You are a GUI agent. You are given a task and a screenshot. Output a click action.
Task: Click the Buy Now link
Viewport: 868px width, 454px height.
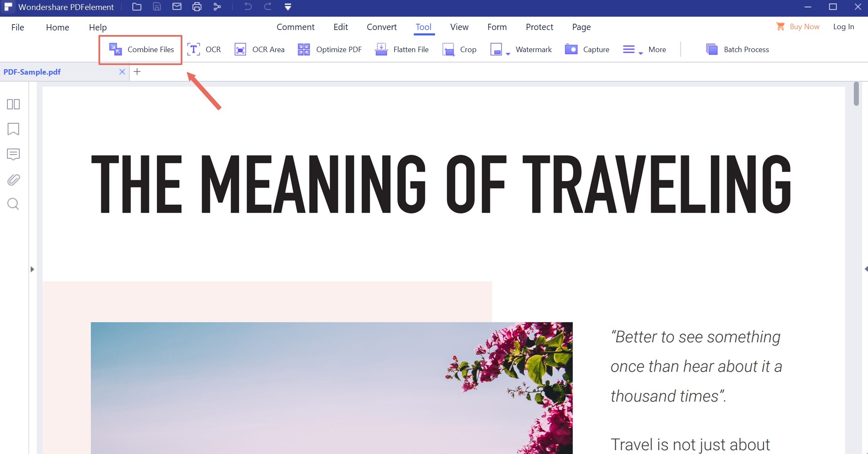(804, 27)
